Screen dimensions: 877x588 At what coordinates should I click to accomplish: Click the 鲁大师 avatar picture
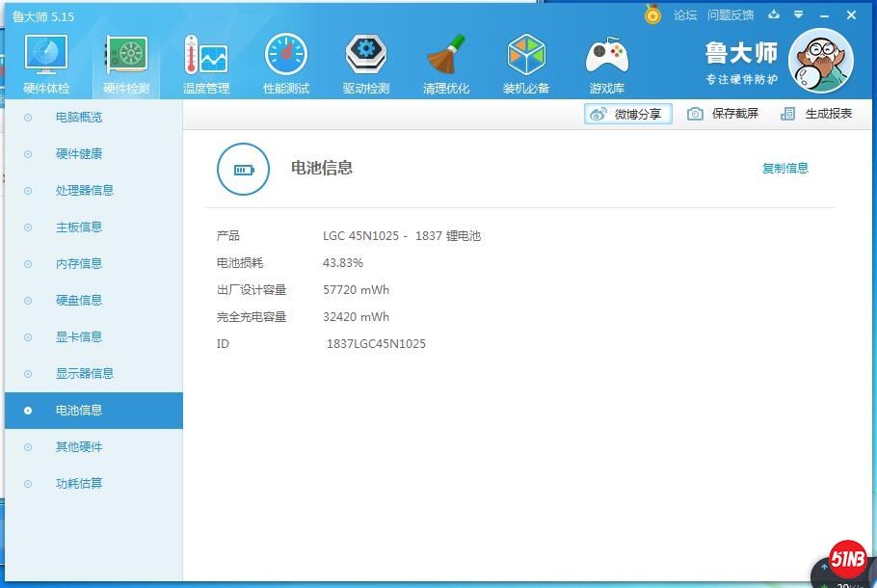click(820, 61)
